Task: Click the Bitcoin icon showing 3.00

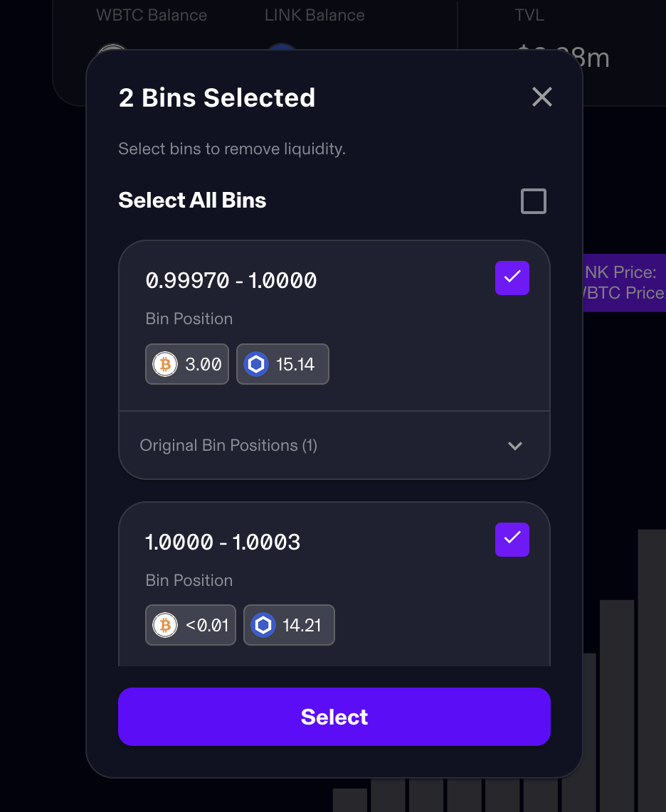Action: 165,364
